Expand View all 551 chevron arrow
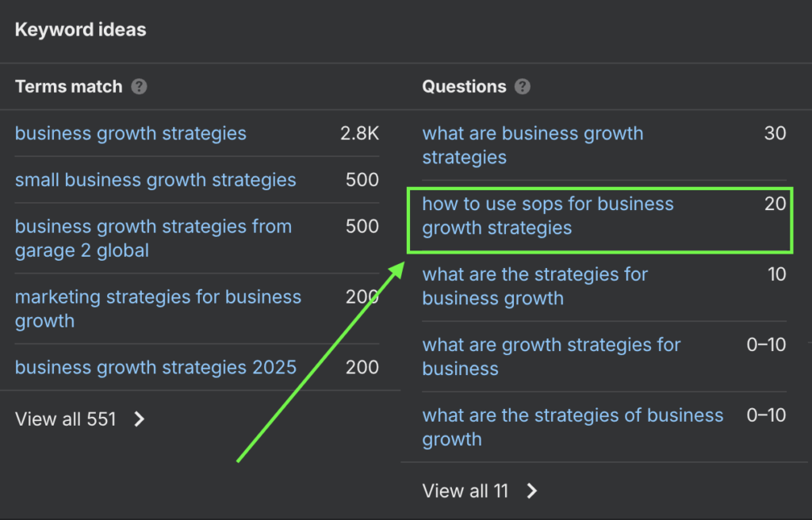Image resolution: width=812 pixels, height=520 pixels. 140,419
